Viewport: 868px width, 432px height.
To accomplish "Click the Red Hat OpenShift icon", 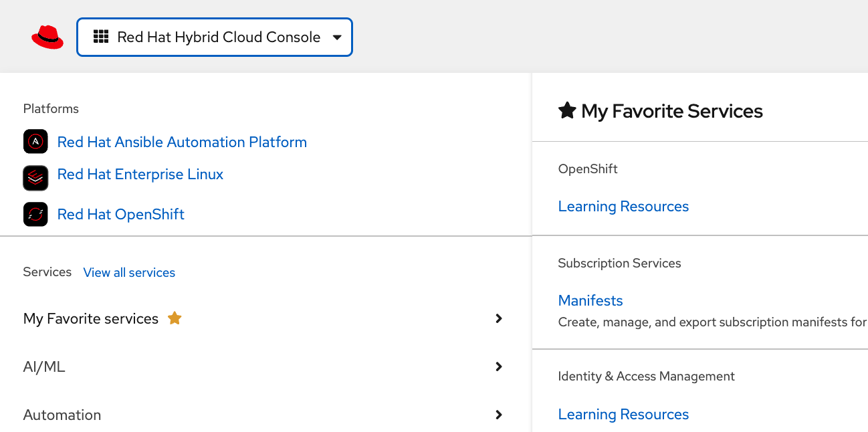I will click(35, 214).
